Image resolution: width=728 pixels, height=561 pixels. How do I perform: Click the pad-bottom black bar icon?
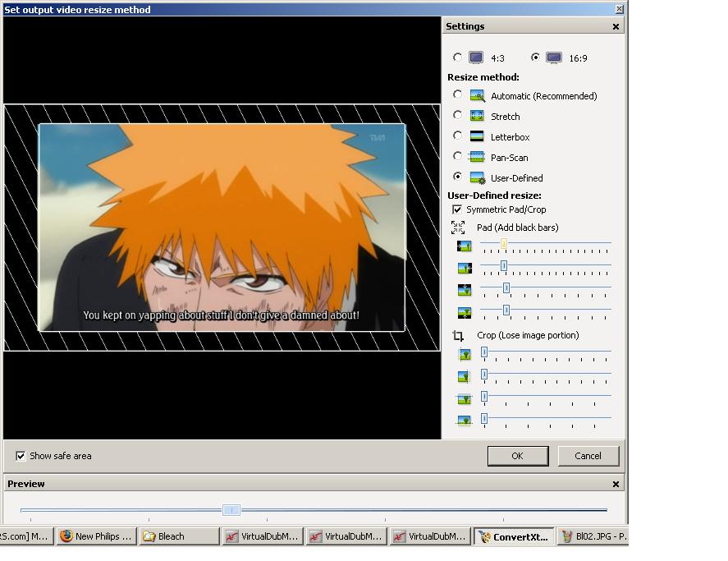(x=465, y=312)
